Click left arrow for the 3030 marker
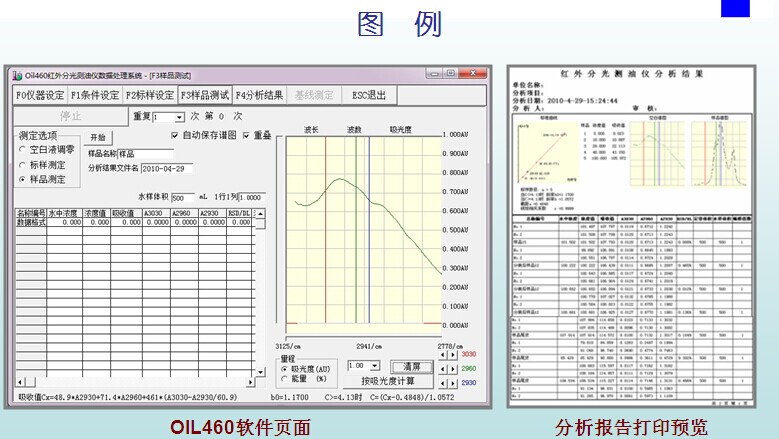Viewport: 779px width, 439px height. 443,355
